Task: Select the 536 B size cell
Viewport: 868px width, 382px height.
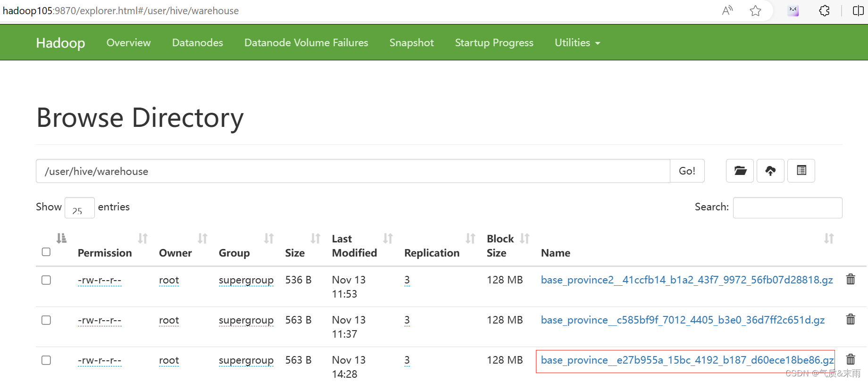Action: point(298,280)
